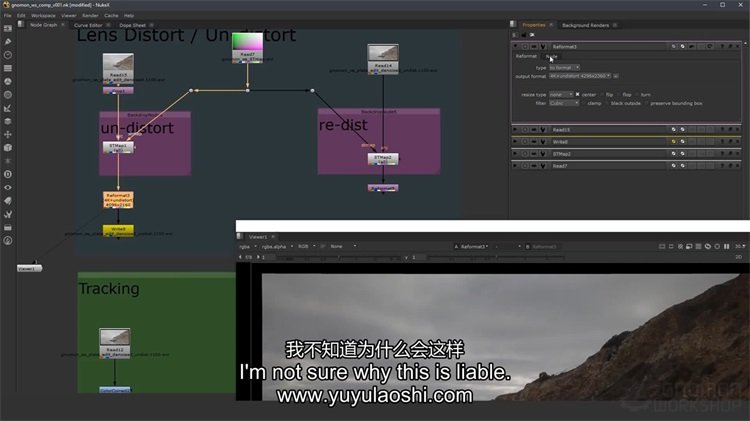Enable the flip checkbox
Image resolution: width=750 pixels, height=421 pixels.
[x=603, y=95]
